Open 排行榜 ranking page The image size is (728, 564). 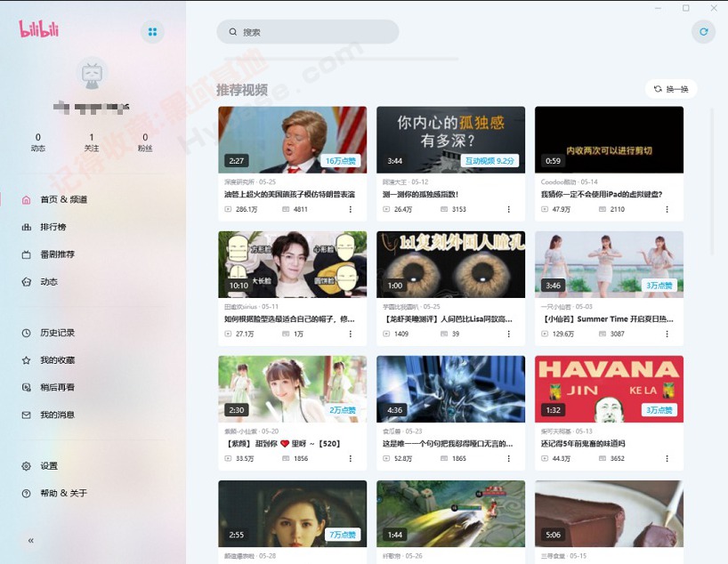44,227
